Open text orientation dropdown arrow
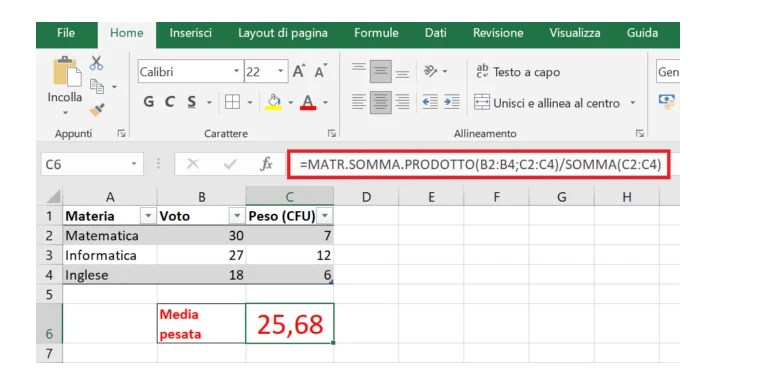Image resolution: width=761 pixels, height=377 pixels. click(444, 72)
